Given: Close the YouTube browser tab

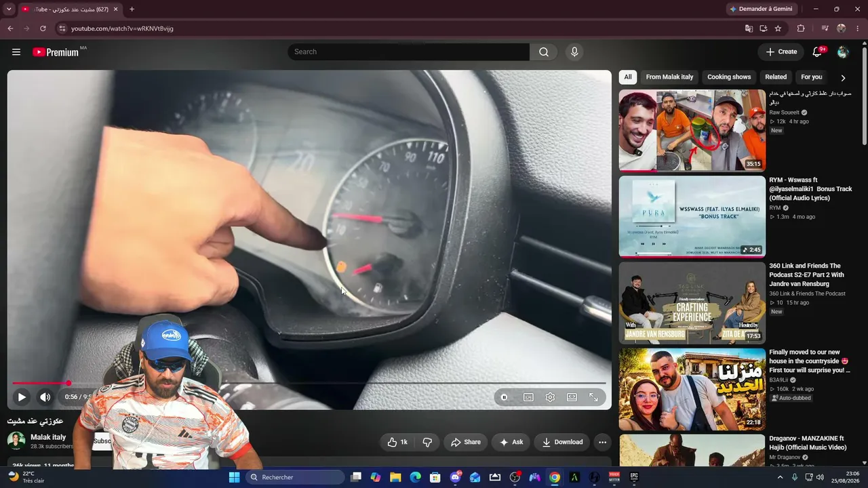Looking at the screenshot, I should [115, 9].
